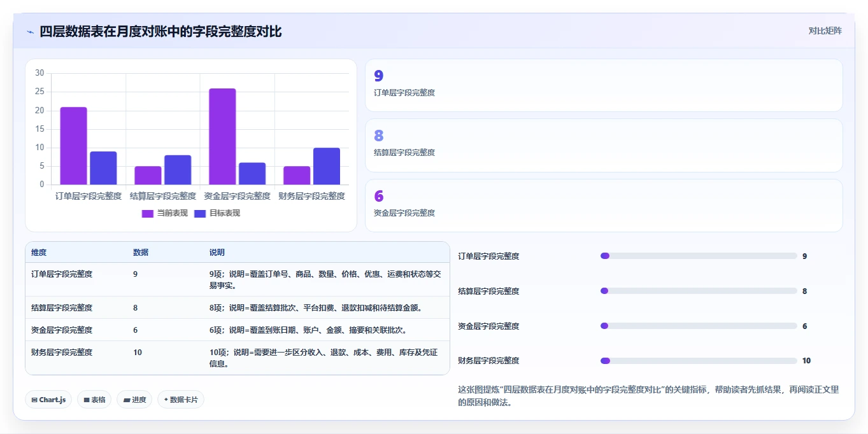Click the 维度 column header
Screen dimensions: 868x434
coord(39,253)
